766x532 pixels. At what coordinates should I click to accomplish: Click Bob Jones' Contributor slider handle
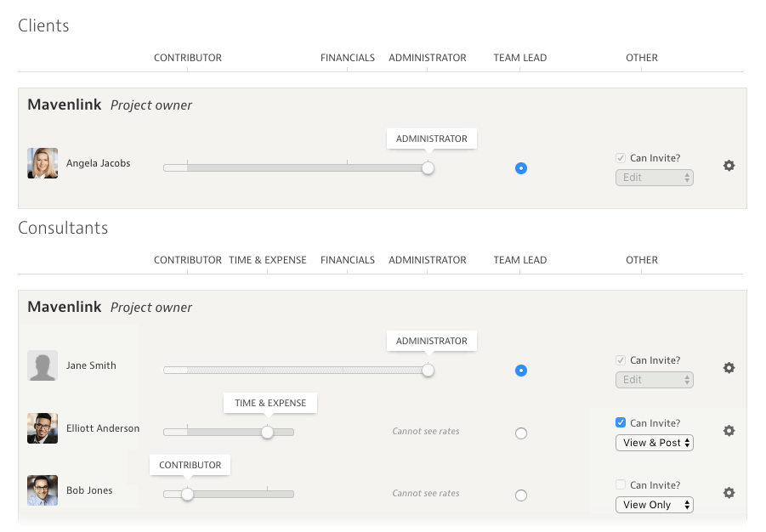(187, 494)
